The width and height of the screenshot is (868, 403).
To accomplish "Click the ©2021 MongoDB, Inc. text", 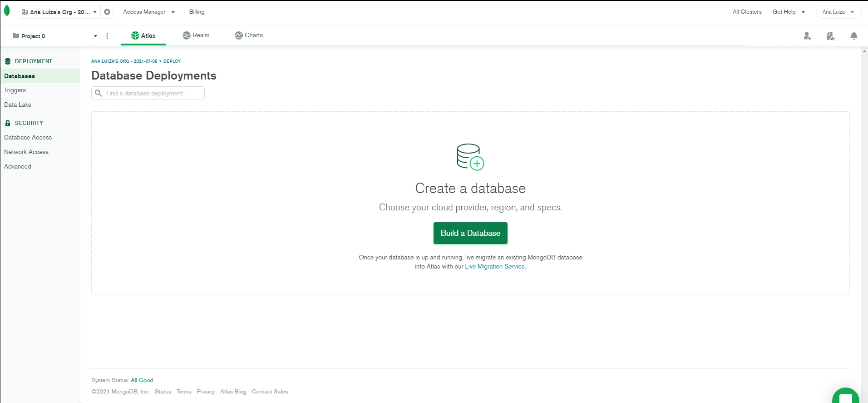I will 120,392.
